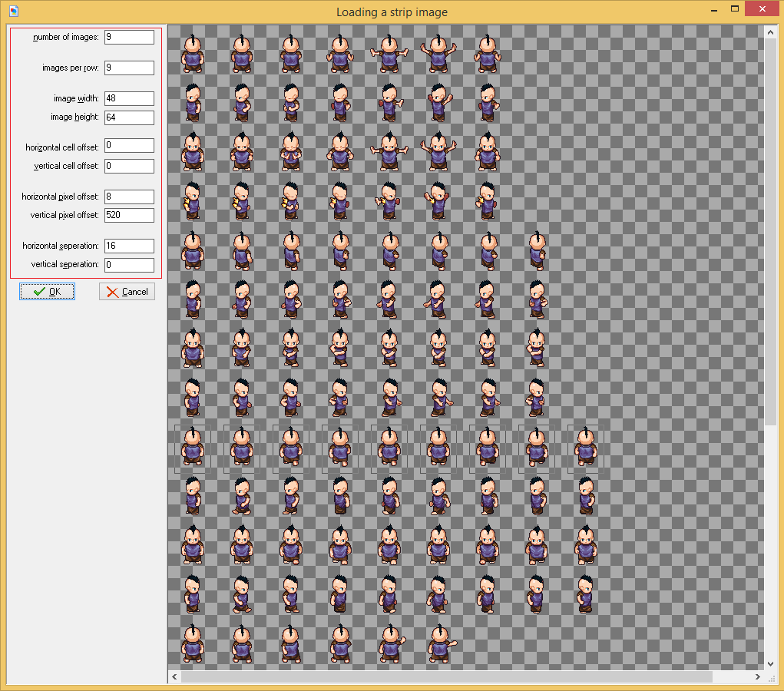The width and height of the screenshot is (784, 691).
Task: Click the 'vertical pixel offset:' label
Action: click(65, 215)
